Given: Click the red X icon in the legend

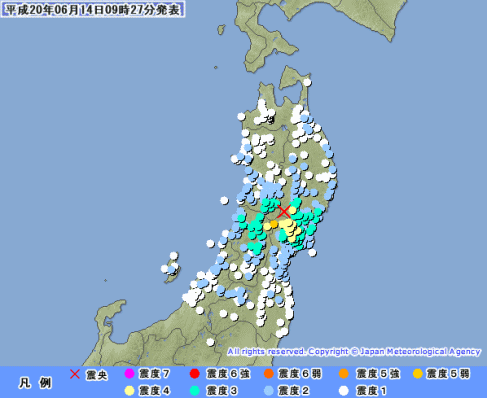Looking at the screenshot, I should point(75,374).
